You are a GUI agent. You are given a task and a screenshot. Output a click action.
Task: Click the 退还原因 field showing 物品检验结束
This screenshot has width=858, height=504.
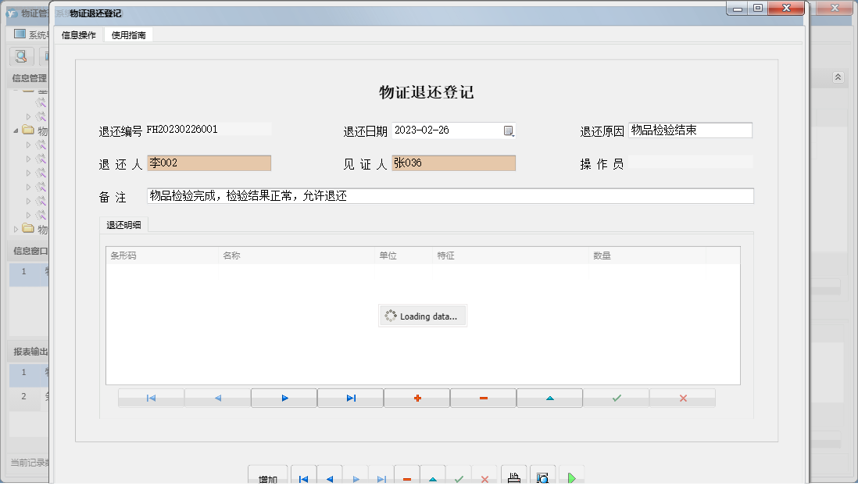tap(691, 130)
